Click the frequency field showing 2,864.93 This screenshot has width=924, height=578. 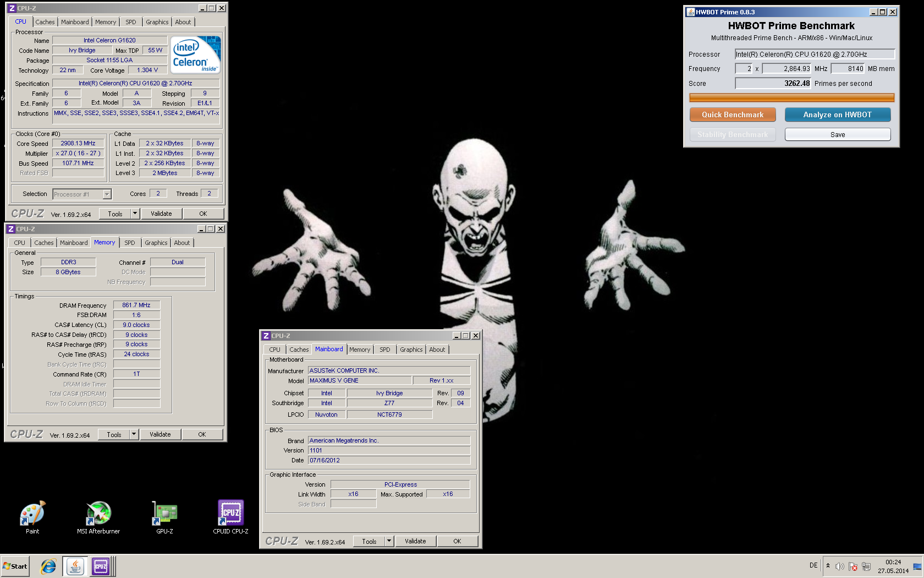click(x=787, y=68)
